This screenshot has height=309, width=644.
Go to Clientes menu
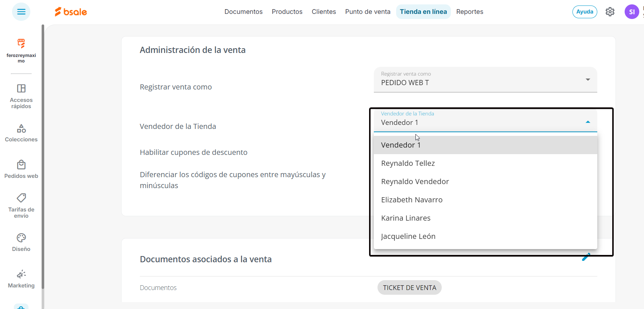[x=324, y=12]
